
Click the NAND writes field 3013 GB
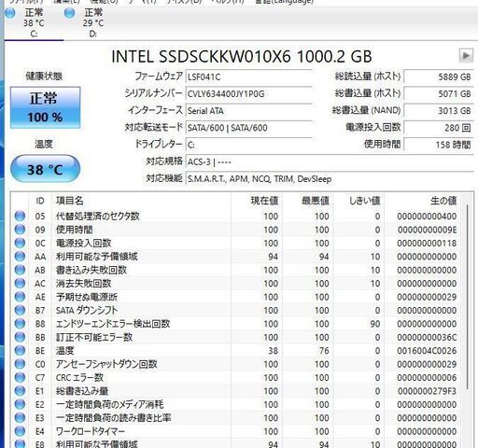(x=439, y=111)
